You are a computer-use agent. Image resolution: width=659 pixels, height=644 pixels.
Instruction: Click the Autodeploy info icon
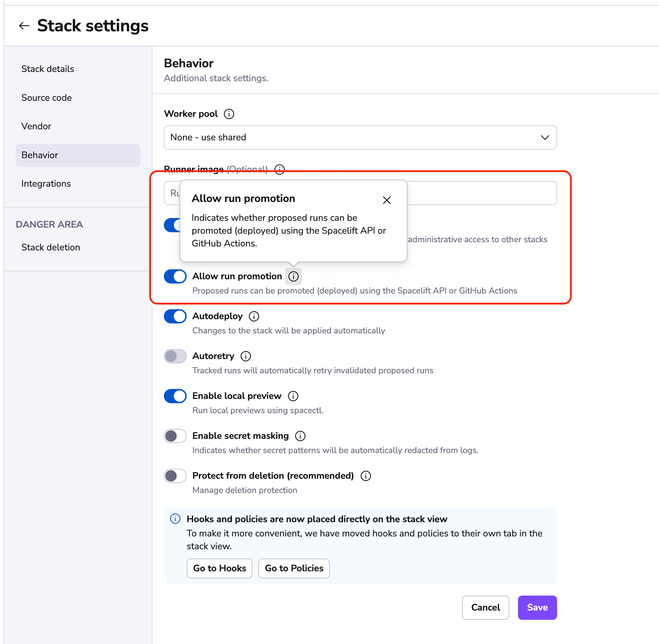point(254,316)
